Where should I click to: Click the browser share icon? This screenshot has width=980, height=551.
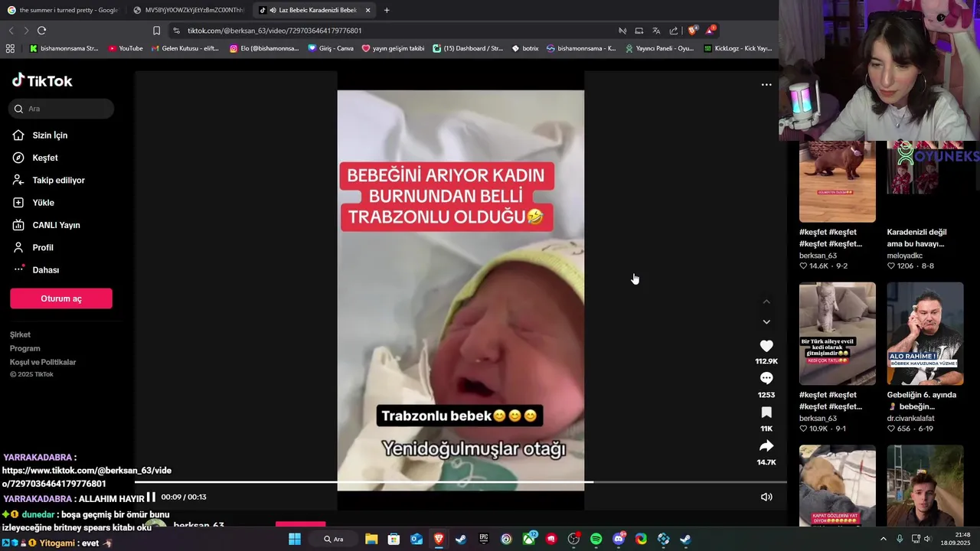(x=674, y=31)
